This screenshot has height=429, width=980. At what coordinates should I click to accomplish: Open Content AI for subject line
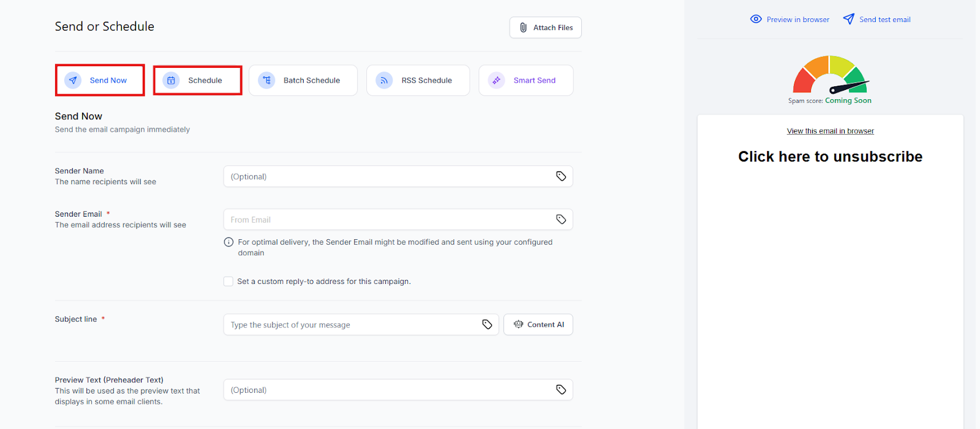coord(538,324)
